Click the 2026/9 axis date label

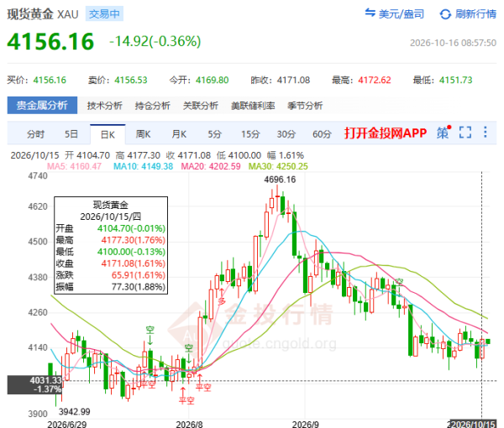[306, 424]
